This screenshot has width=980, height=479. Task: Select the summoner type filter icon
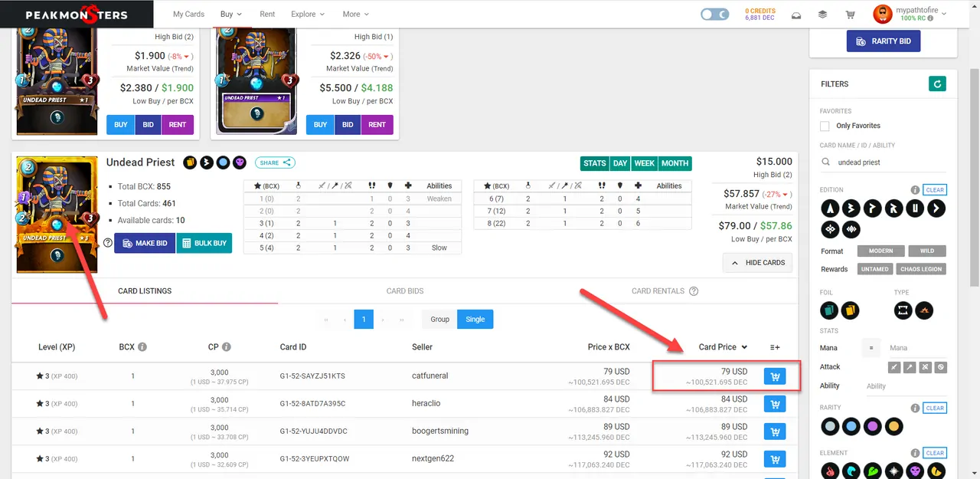pos(924,310)
